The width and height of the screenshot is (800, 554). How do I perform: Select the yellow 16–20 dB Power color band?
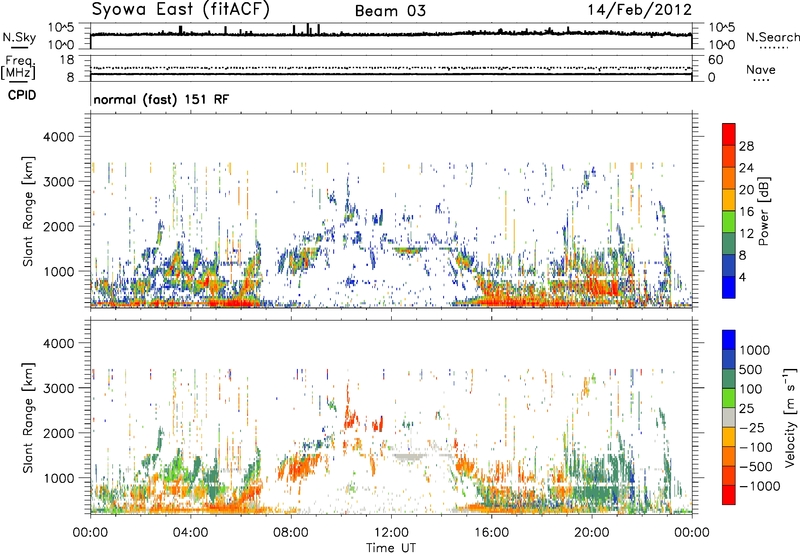(x=729, y=200)
